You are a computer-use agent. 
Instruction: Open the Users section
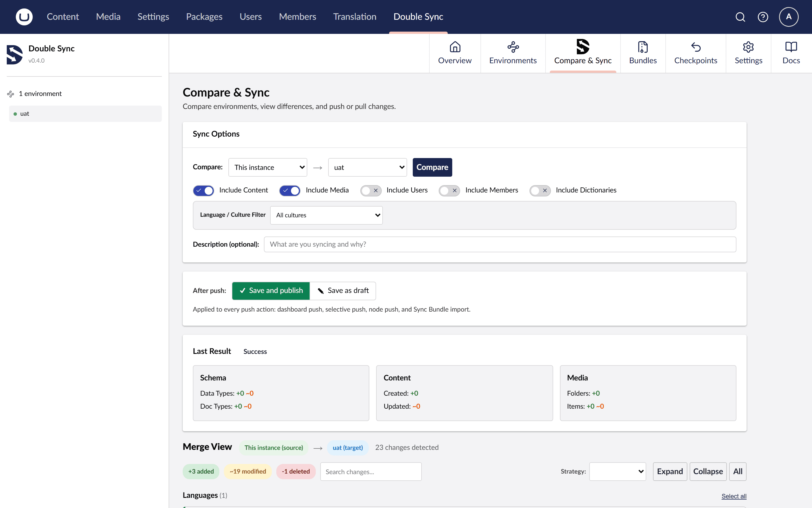[x=251, y=17]
